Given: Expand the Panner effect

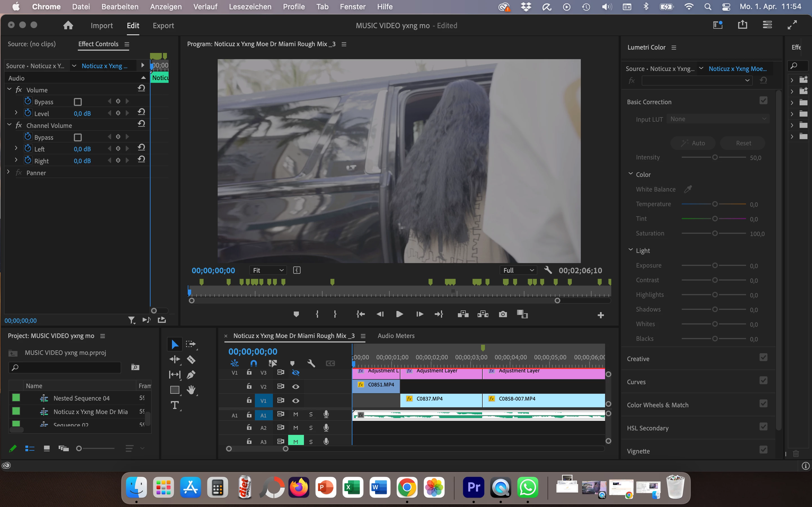Looking at the screenshot, I should (9, 172).
